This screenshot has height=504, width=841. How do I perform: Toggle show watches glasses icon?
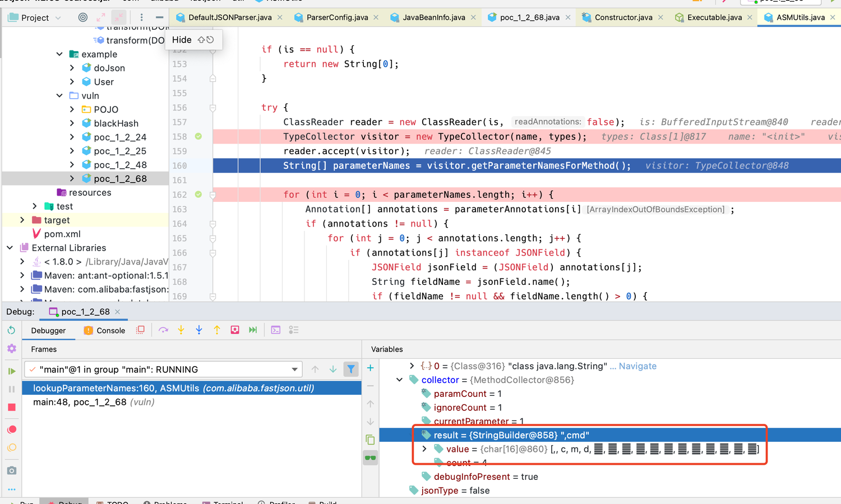point(370,458)
